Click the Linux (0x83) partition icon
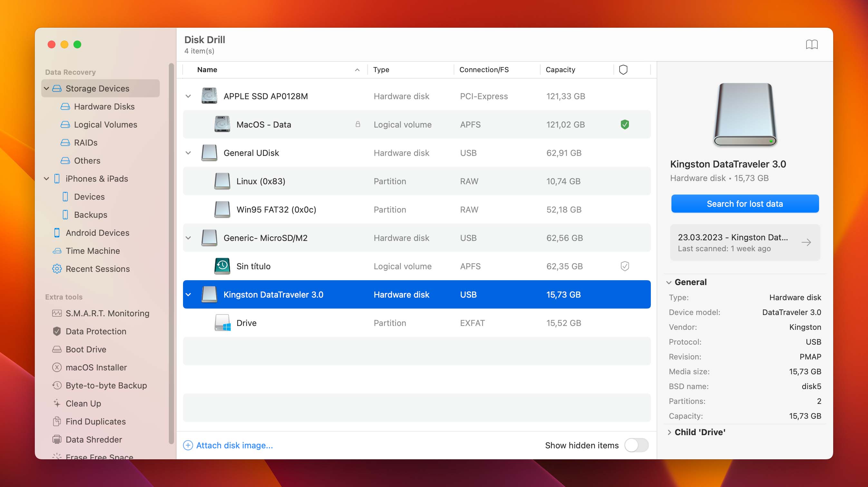This screenshot has width=868, height=487. coord(222,181)
